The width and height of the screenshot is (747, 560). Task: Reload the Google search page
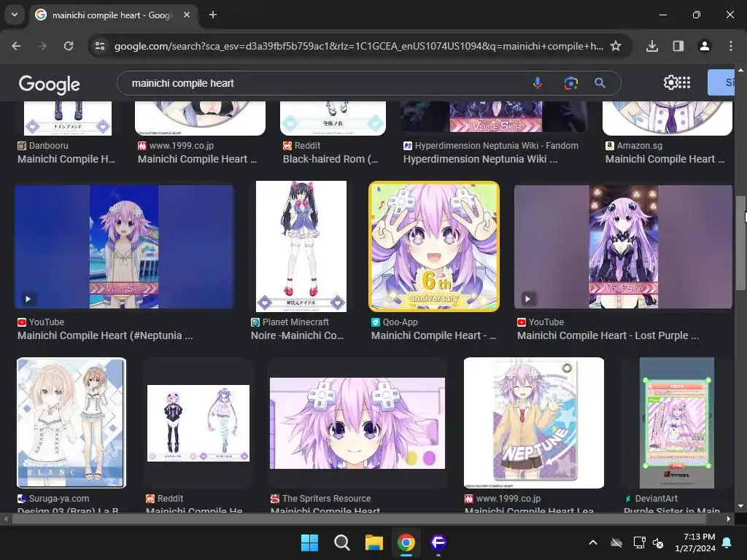(69, 46)
